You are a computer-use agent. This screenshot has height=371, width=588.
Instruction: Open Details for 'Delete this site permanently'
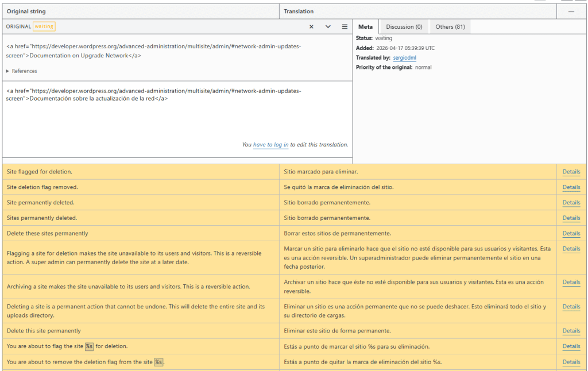pos(571,331)
